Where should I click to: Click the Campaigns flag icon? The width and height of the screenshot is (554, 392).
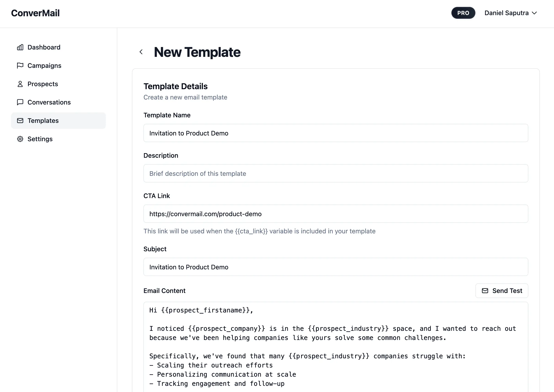coord(20,66)
